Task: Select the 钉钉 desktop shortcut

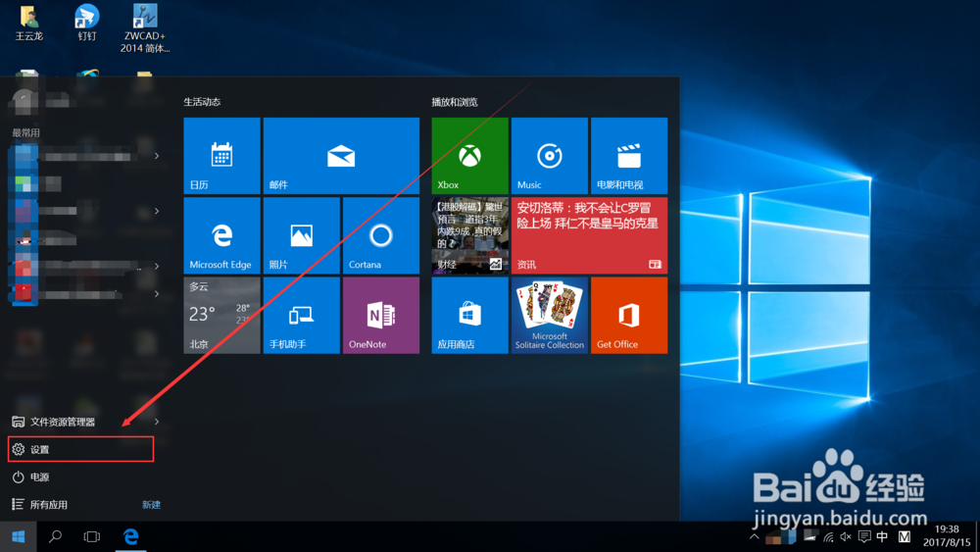Action: (87, 24)
